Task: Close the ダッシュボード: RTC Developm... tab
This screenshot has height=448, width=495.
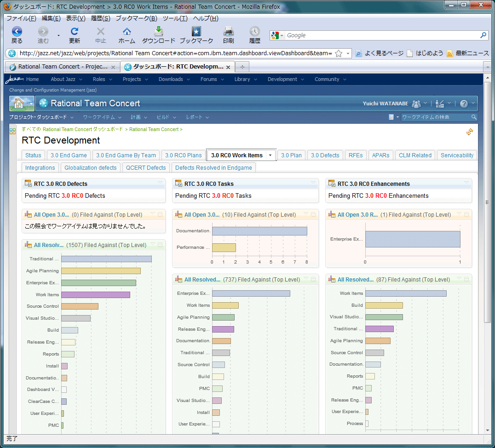Action: click(x=228, y=67)
